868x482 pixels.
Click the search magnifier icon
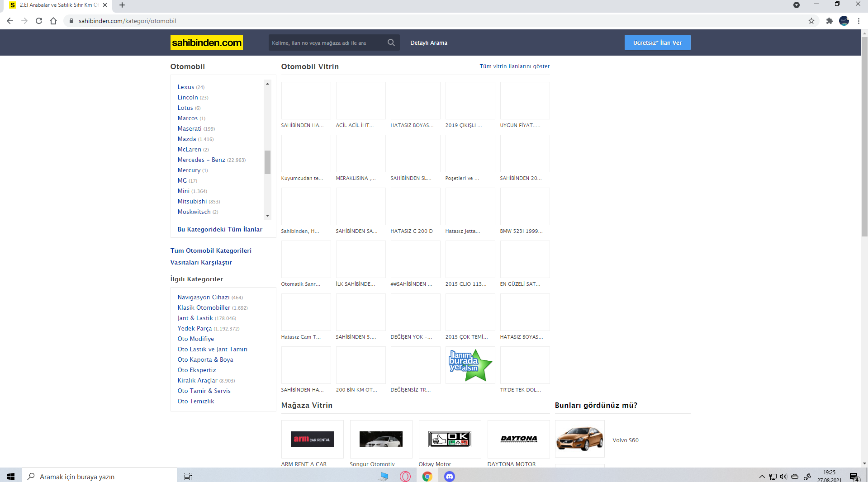(x=391, y=43)
